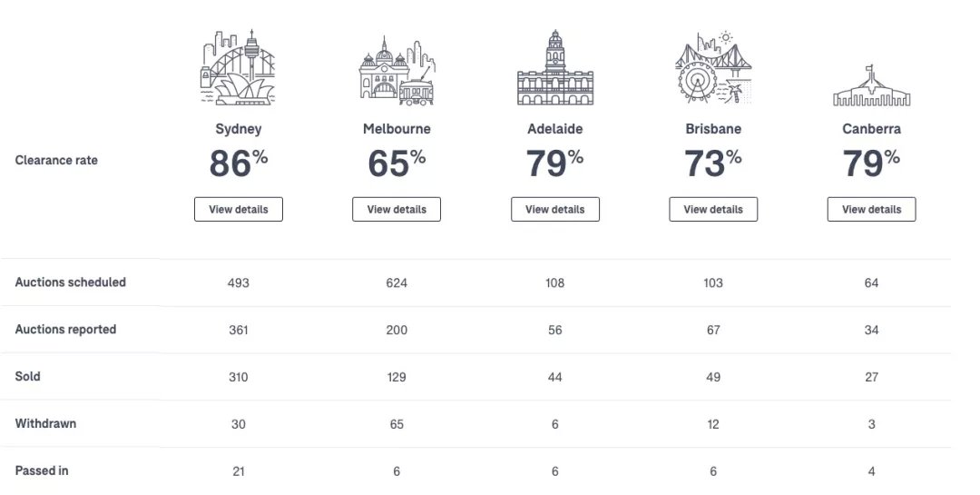Select the Melbourne city name heading

click(397, 129)
